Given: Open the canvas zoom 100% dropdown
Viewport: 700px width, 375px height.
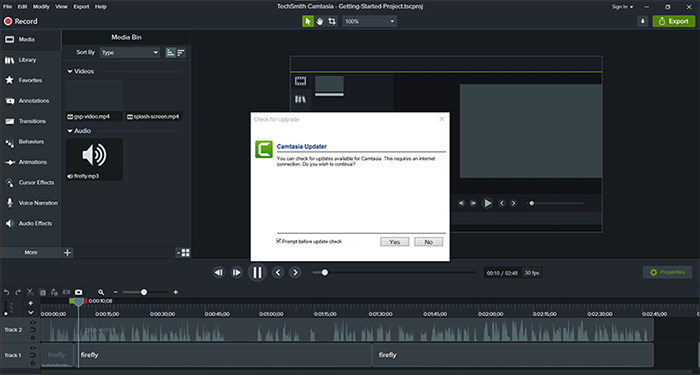Looking at the screenshot, I should coord(370,21).
